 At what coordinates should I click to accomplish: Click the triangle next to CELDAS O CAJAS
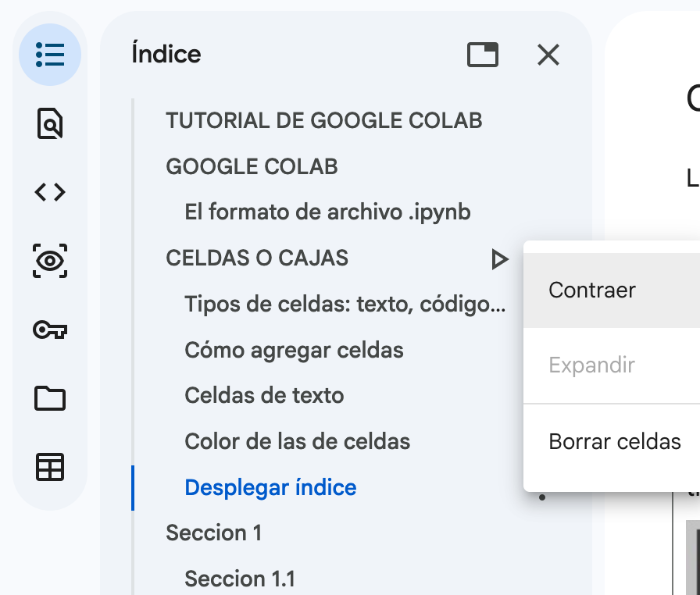499,258
